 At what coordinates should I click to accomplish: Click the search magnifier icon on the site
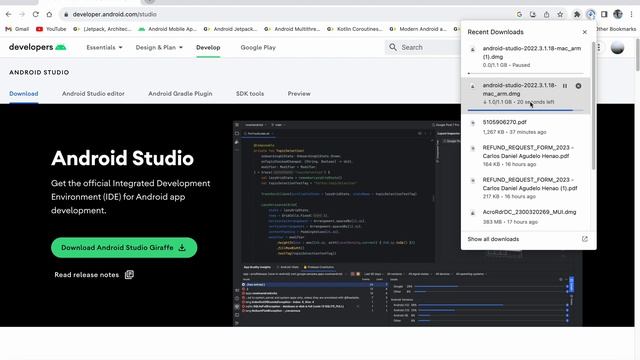[x=393, y=47]
